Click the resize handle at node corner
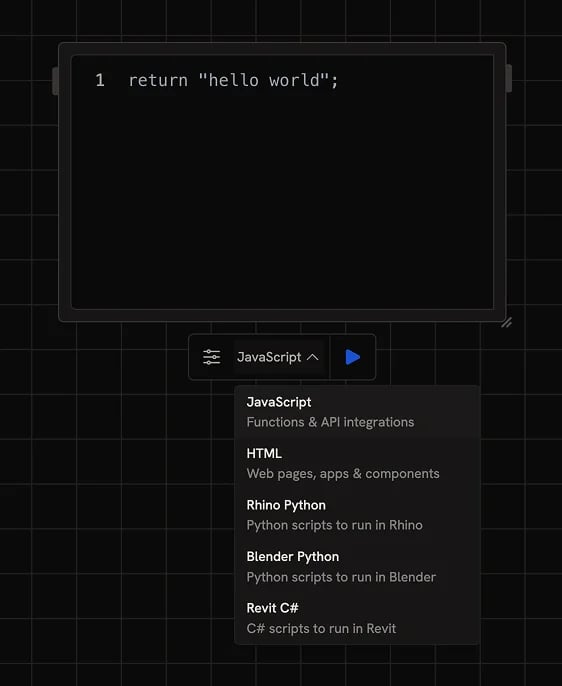The width and height of the screenshot is (562, 686). pyautogui.click(x=506, y=323)
